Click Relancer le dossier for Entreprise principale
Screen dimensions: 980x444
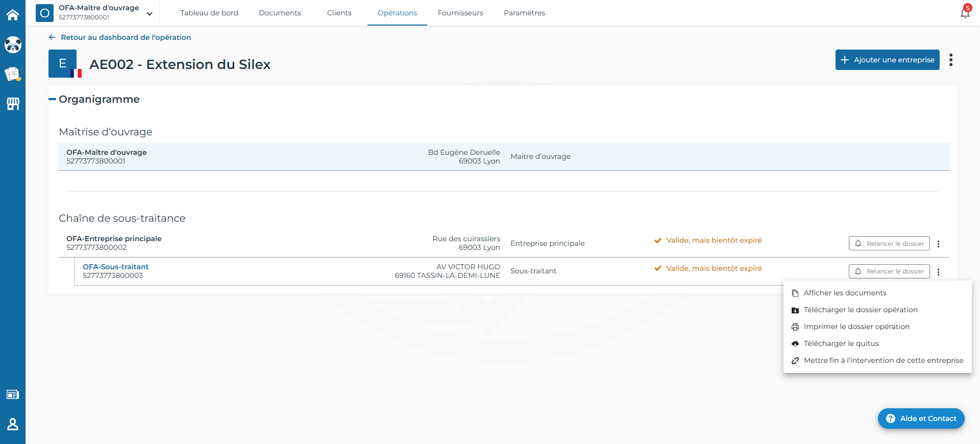point(889,243)
